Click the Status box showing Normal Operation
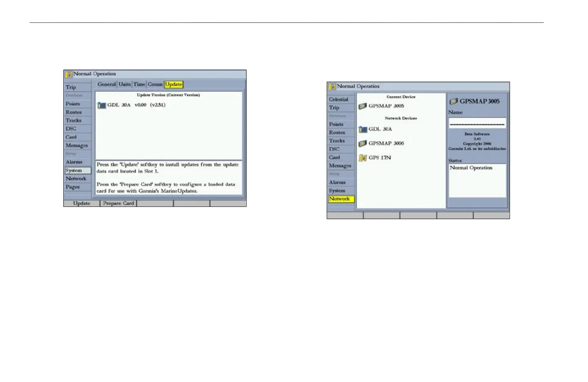This screenshot has height=382, width=588. pos(477,180)
